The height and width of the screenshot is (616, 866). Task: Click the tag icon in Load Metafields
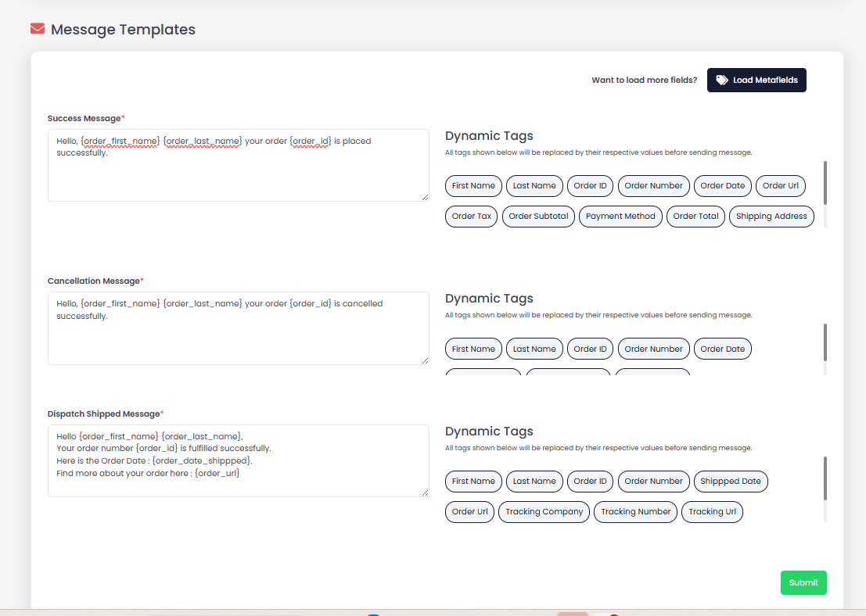pyautogui.click(x=721, y=80)
